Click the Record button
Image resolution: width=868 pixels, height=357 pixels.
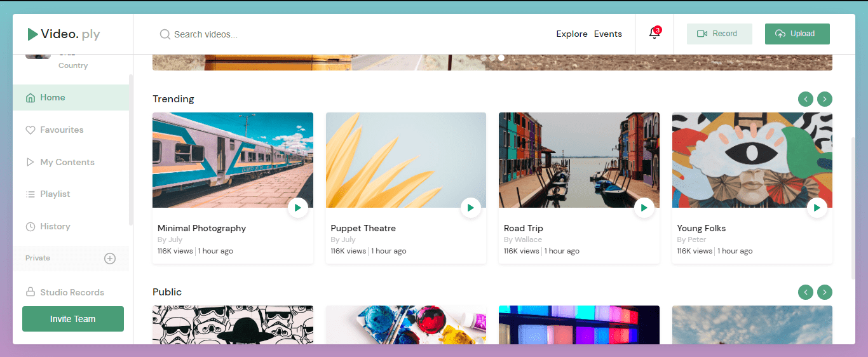(x=719, y=34)
